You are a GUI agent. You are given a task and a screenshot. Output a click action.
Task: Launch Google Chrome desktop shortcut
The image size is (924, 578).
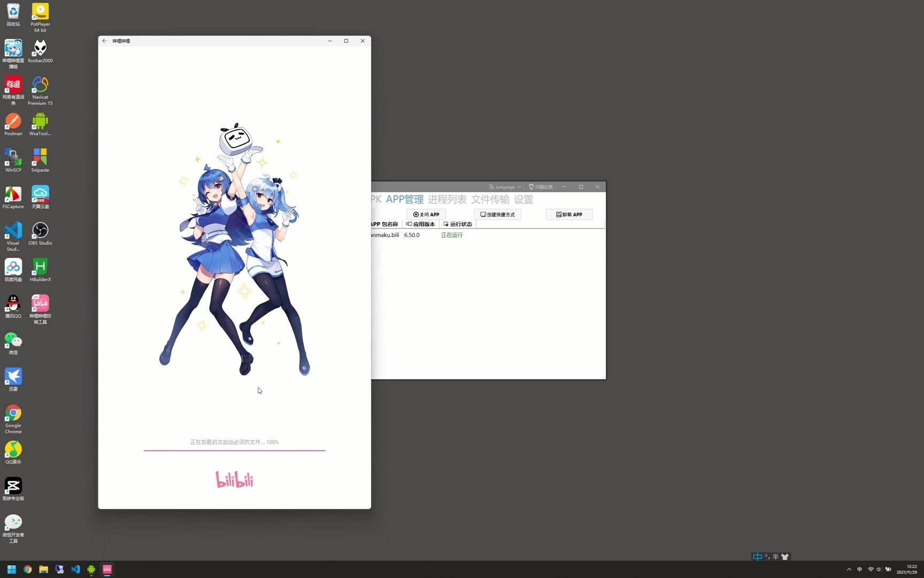13,419
